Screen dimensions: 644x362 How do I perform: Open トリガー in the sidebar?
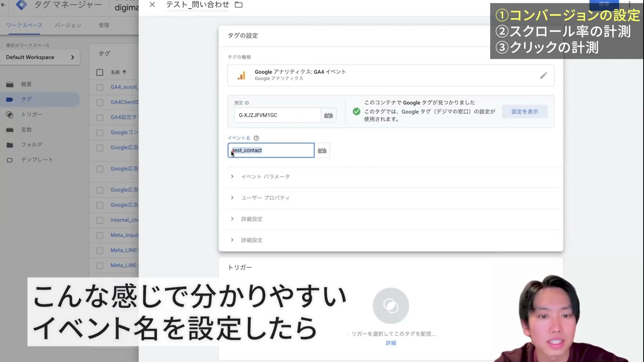point(32,114)
